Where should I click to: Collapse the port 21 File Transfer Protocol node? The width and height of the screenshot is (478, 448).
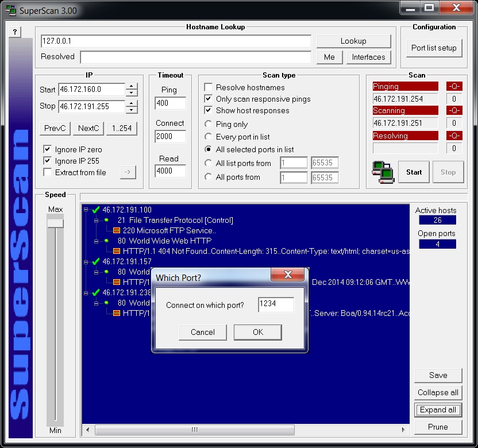coord(97,221)
